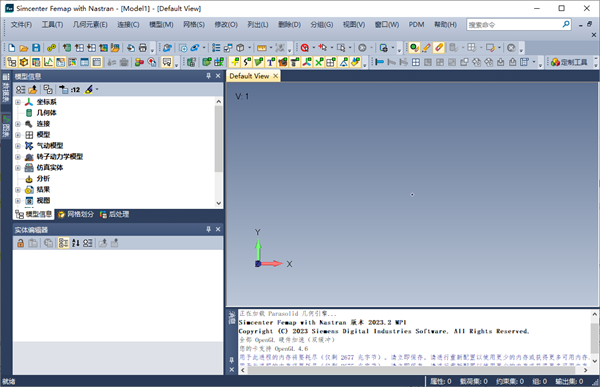Click the folder upload icon in model info toolbar

coord(33,90)
